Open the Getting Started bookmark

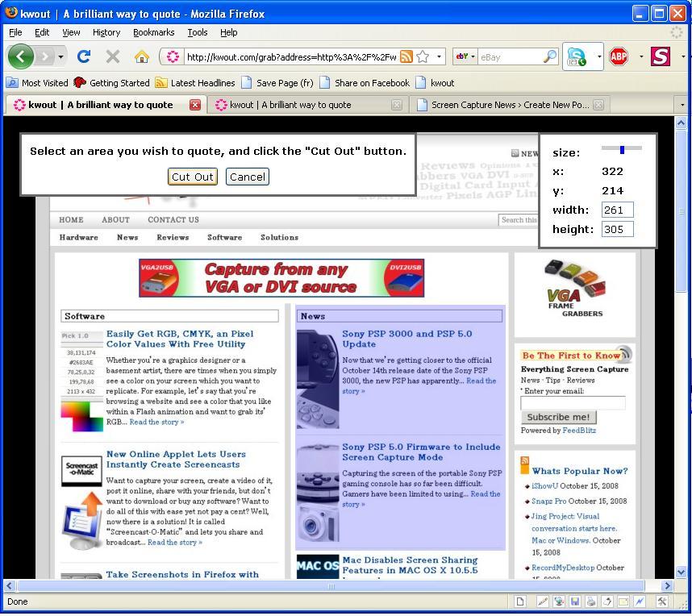point(111,83)
